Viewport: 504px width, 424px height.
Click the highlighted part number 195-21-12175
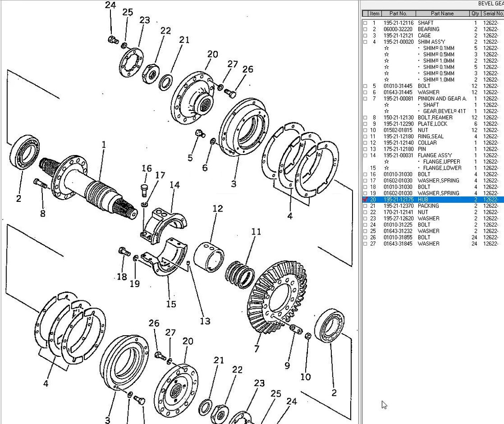coord(398,200)
